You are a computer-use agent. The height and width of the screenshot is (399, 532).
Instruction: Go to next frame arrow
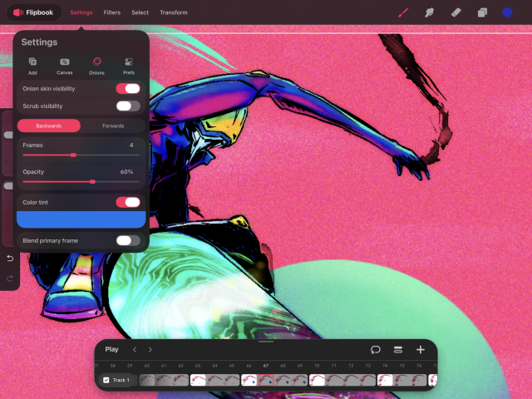(x=150, y=349)
